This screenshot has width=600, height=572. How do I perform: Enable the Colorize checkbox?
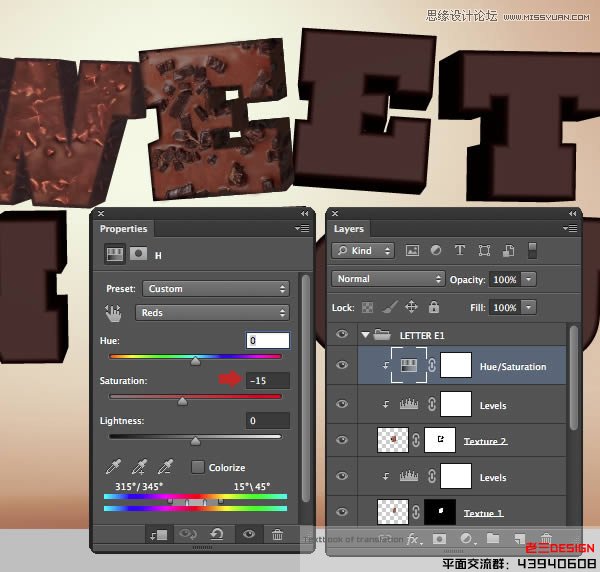coord(197,467)
